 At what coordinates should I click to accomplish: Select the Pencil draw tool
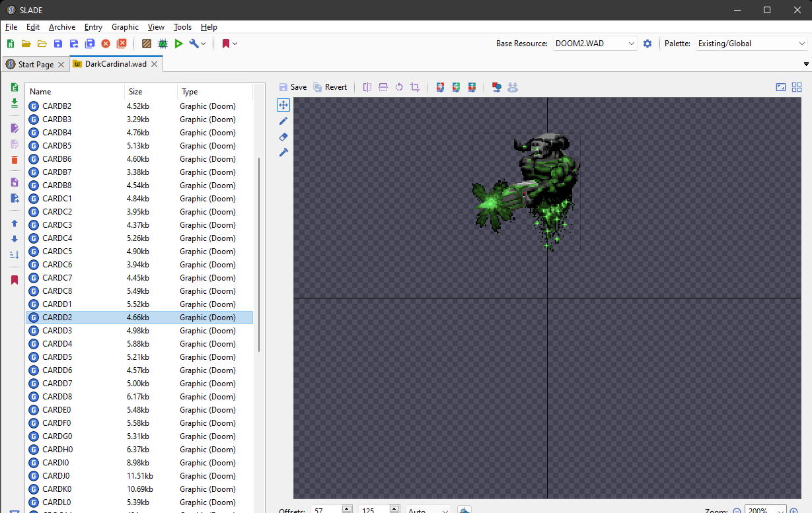click(x=283, y=121)
